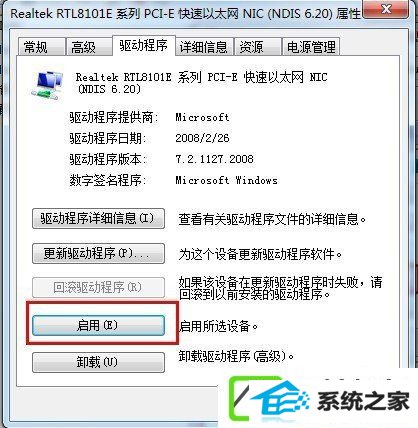The height and width of the screenshot is (428, 418).
Task: Click the Realtek RTL8101E device name label
Action: (201, 83)
